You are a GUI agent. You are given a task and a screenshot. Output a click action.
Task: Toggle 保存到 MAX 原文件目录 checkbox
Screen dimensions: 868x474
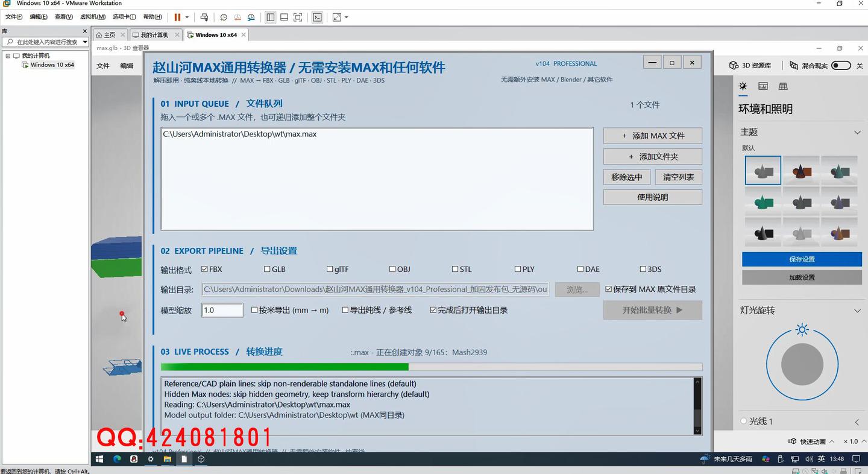click(x=609, y=289)
